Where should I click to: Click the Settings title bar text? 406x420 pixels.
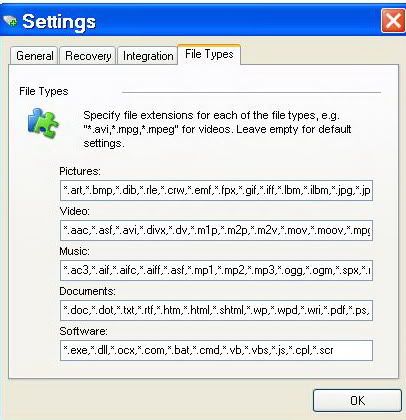pos(59,22)
